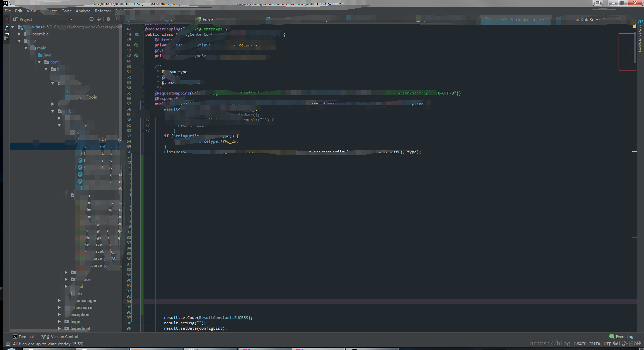Select the java folder
The image size is (644, 350).
pyautogui.click(x=45, y=55)
